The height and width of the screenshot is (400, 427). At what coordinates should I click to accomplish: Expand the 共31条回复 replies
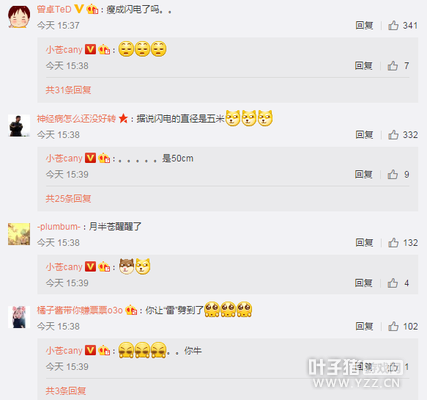point(68,90)
